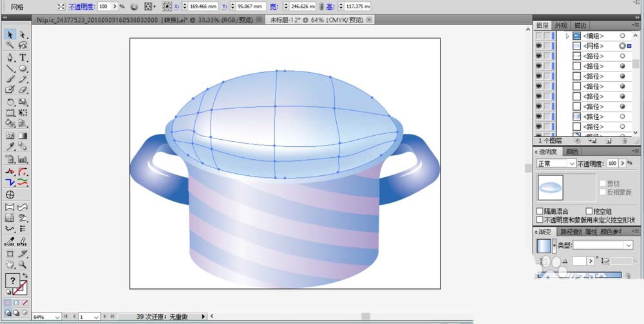Go to previous artboard in status bar
Screen dimensions: 644x324
pyautogui.click(x=74, y=317)
